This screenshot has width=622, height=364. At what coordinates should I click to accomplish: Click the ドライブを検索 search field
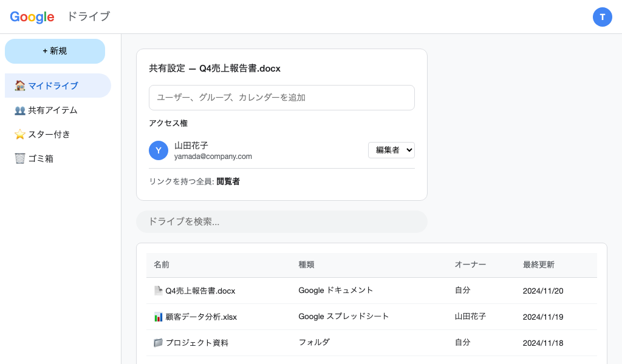[x=282, y=221]
